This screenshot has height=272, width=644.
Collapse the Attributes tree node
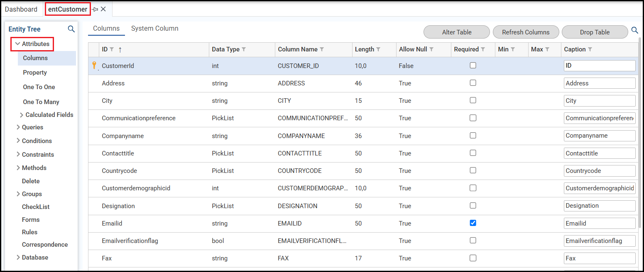tap(17, 44)
